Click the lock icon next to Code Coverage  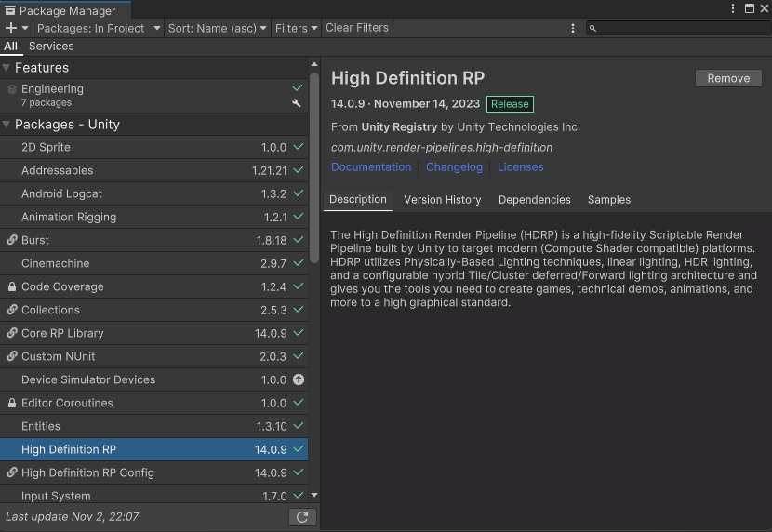(12, 286)
